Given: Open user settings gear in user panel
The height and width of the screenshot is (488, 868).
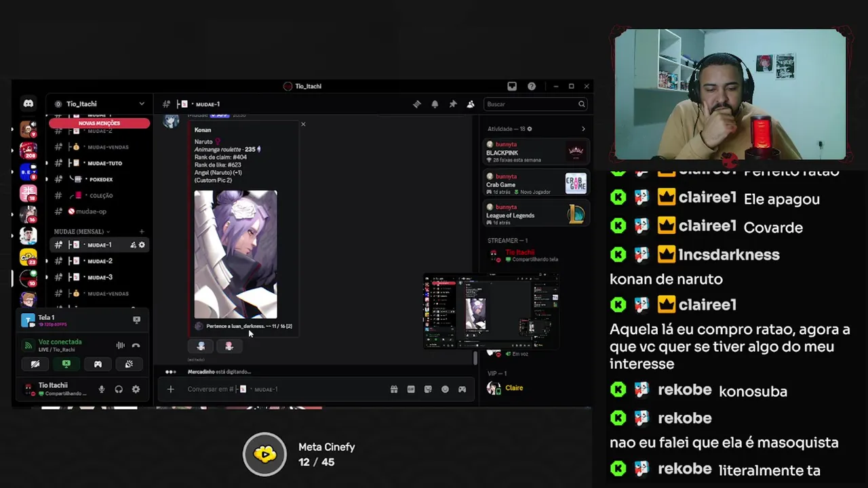Looking at the screenshot, I should [x=136, y=389].
